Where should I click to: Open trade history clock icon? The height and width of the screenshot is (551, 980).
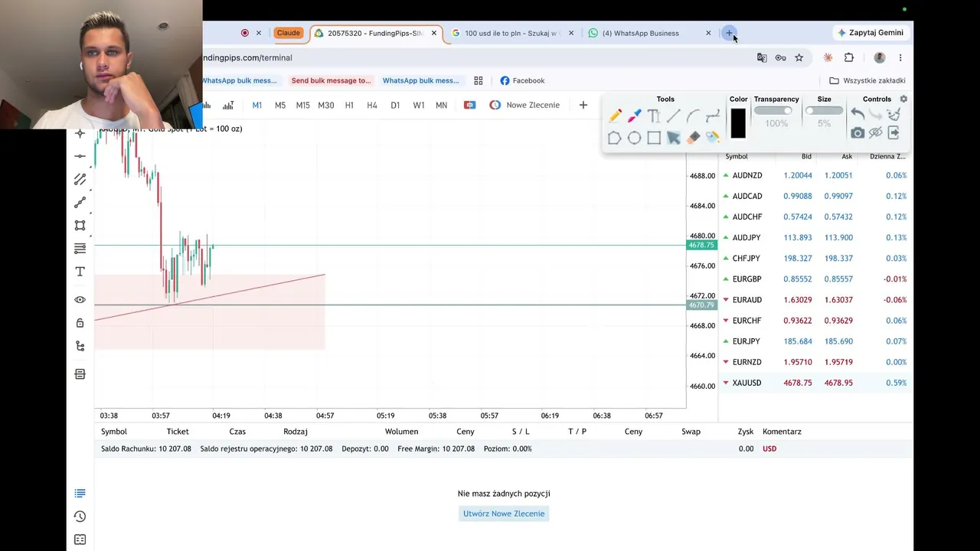tap(80, 517)
